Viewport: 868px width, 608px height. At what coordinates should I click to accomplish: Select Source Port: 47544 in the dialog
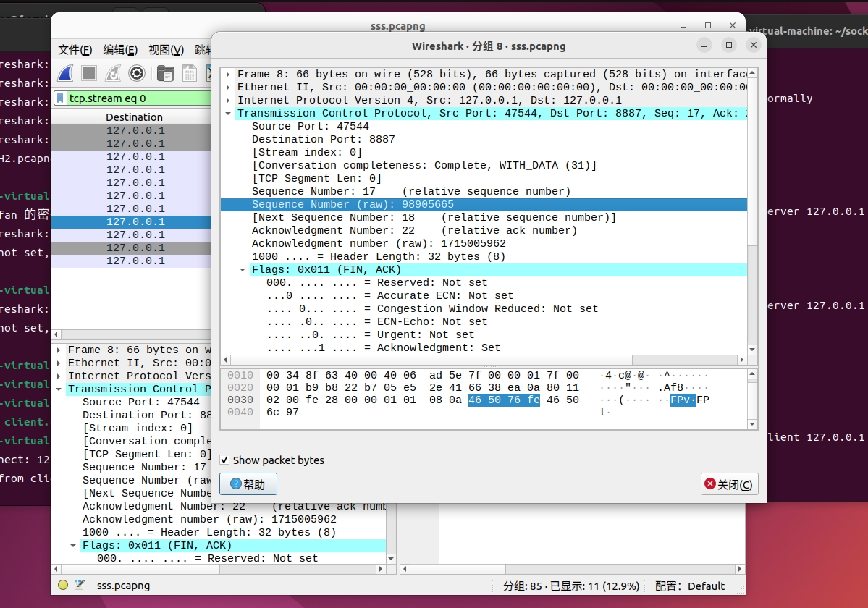pyautogui.click(x=311, y=126)
